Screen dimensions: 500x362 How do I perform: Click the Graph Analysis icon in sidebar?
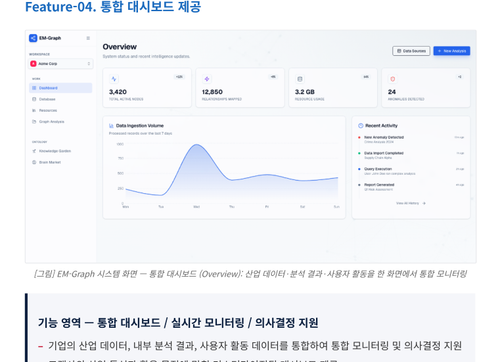(x=34, y=122)
